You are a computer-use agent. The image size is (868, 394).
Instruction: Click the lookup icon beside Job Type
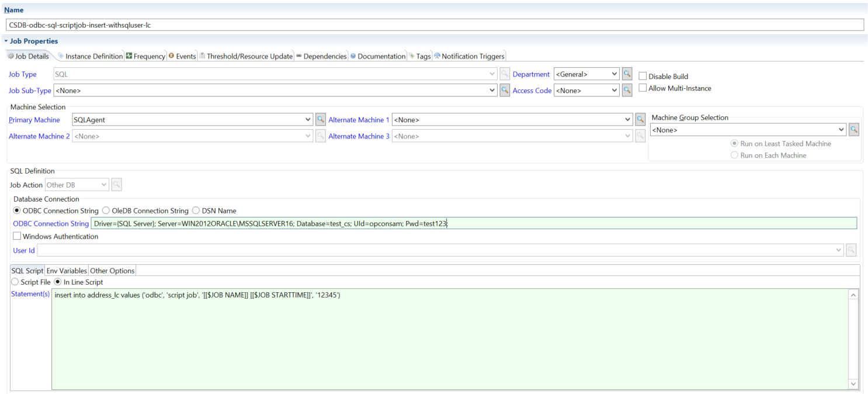[x=505, y=74]
